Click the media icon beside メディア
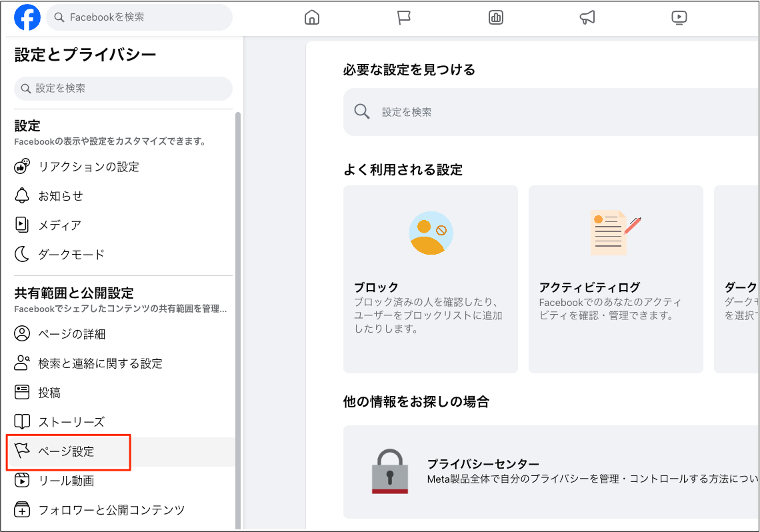 pos(22,225)
